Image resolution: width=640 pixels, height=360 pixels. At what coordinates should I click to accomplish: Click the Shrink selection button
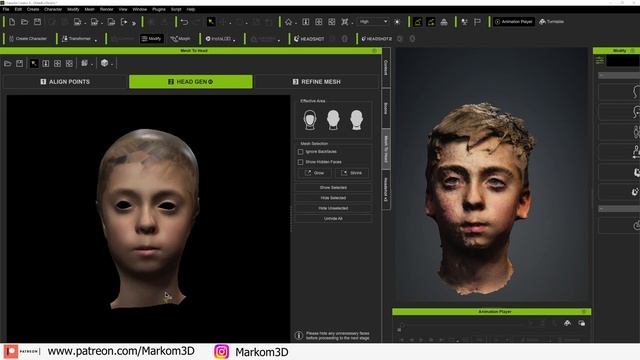click(x=352, y=173)
